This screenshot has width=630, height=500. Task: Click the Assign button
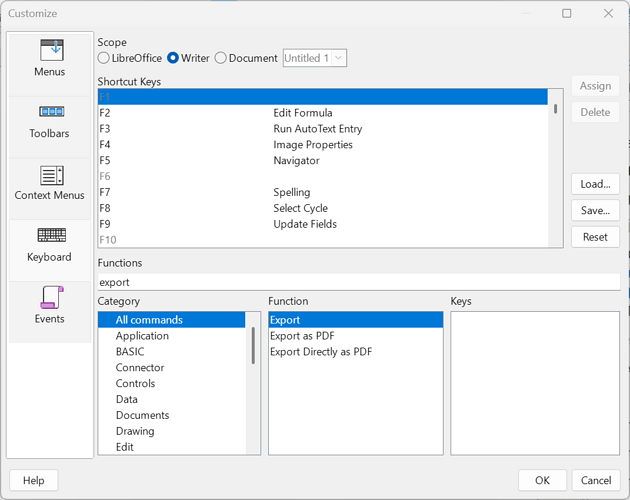595,86
